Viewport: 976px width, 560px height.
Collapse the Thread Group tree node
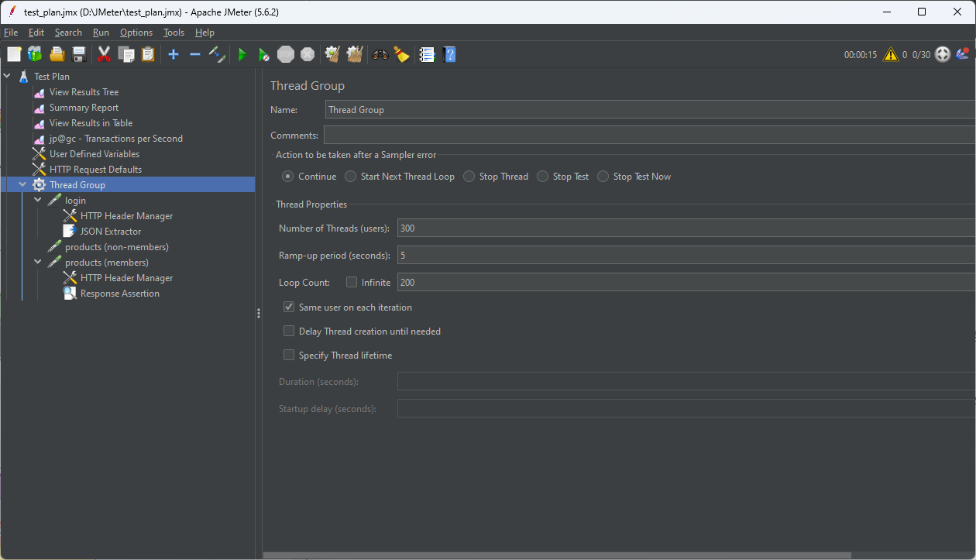click(22, 184)
